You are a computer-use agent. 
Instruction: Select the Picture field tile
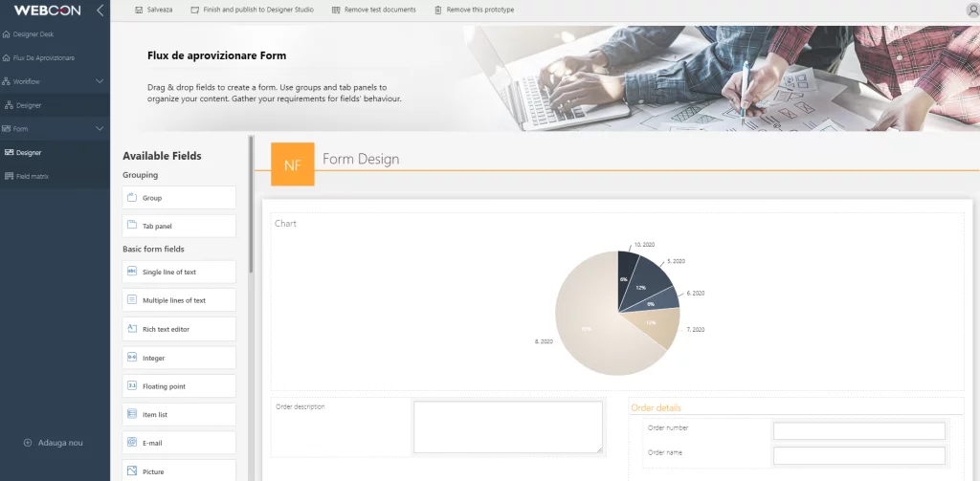coord(179,470)
